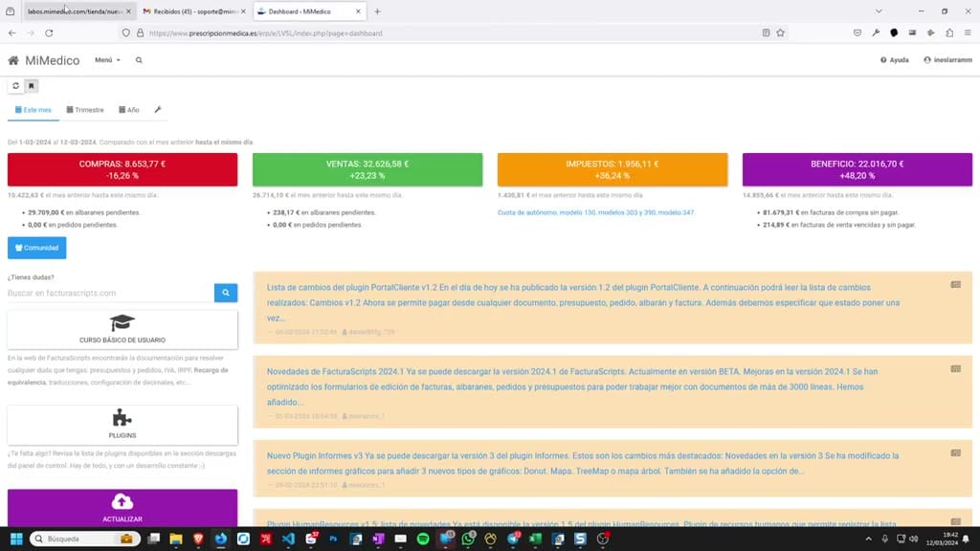Open WhatsApp from the taskbar
Viewport: 980px width, 551px height.
(x=468, y=539)
